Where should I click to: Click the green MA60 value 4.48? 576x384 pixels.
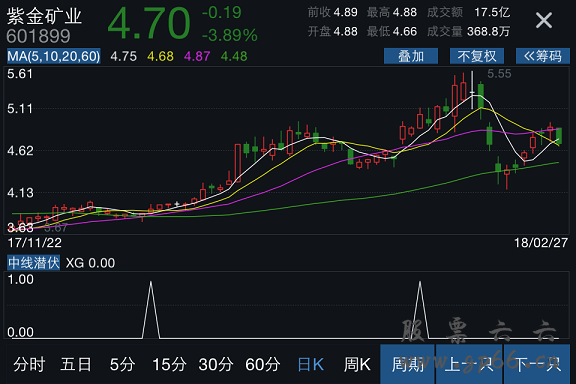click(234, 56)
